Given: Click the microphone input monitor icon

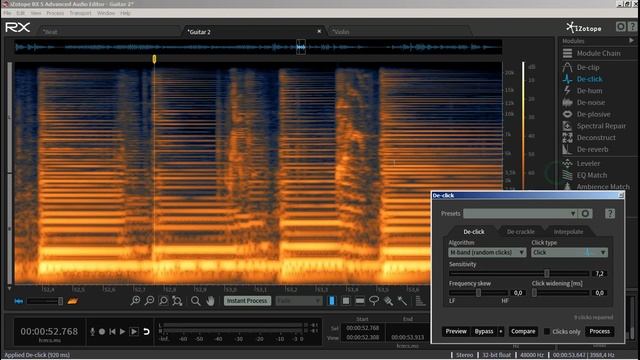Looking at the screenshot, I should pos(92,332).
